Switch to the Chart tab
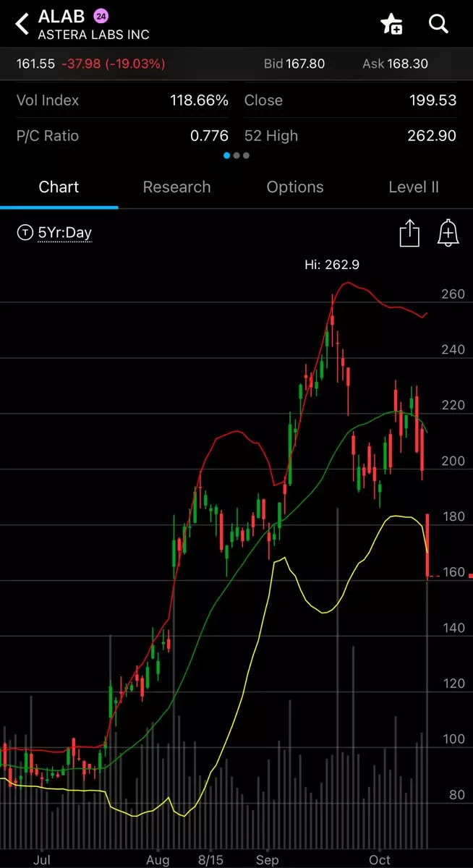Viewport: 473px width, 868px height. click(x=59, y=187)
